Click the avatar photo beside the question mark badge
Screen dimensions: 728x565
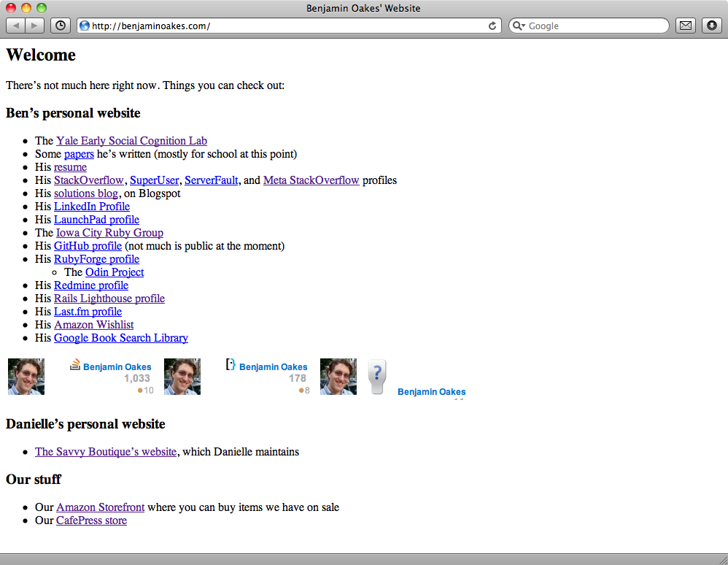point(338,377)
